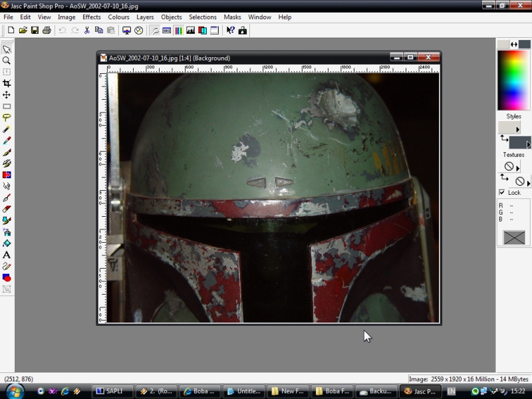Click the context help arrow icon
Viewport: 532px width, 399px height.
point(230,31)
